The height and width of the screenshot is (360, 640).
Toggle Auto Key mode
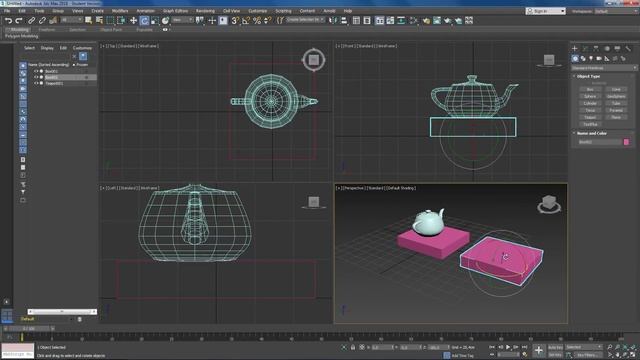(x=555, y=347)
